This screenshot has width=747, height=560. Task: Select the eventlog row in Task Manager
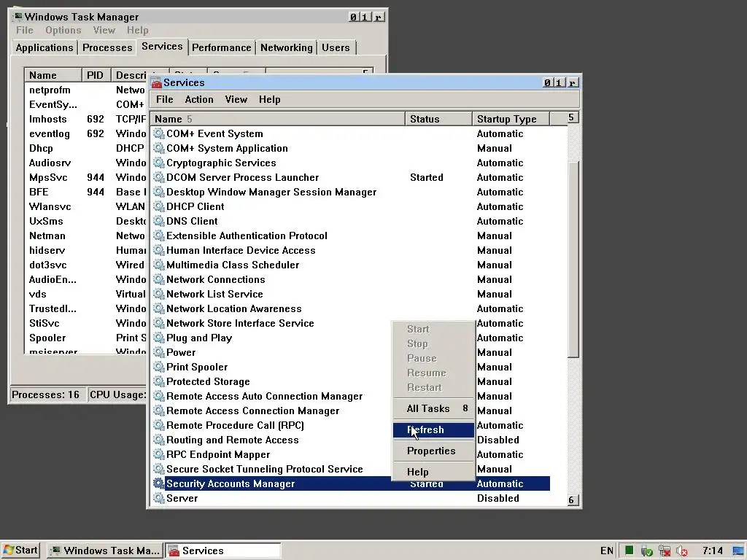coord(86,134)
